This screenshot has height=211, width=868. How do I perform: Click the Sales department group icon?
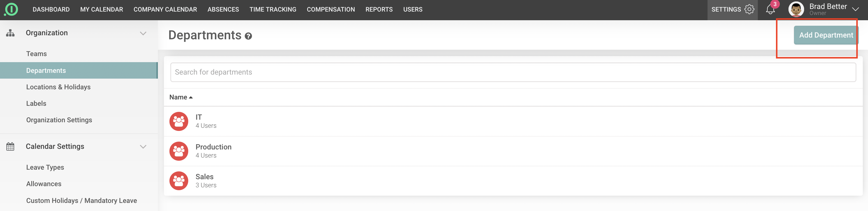179,181
